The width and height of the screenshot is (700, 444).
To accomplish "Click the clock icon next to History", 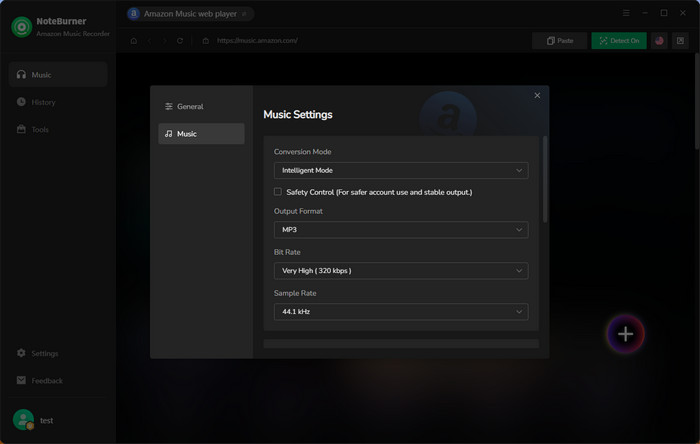I will coord(21,101).
